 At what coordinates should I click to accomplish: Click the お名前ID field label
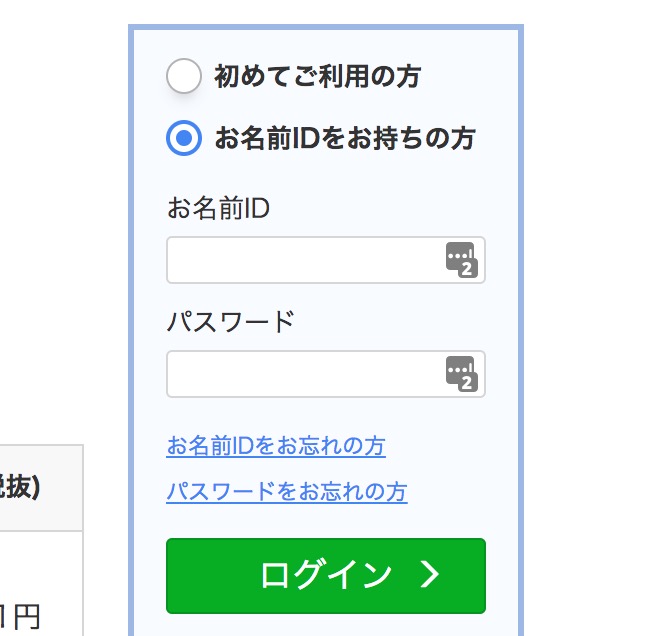(218, 208)
